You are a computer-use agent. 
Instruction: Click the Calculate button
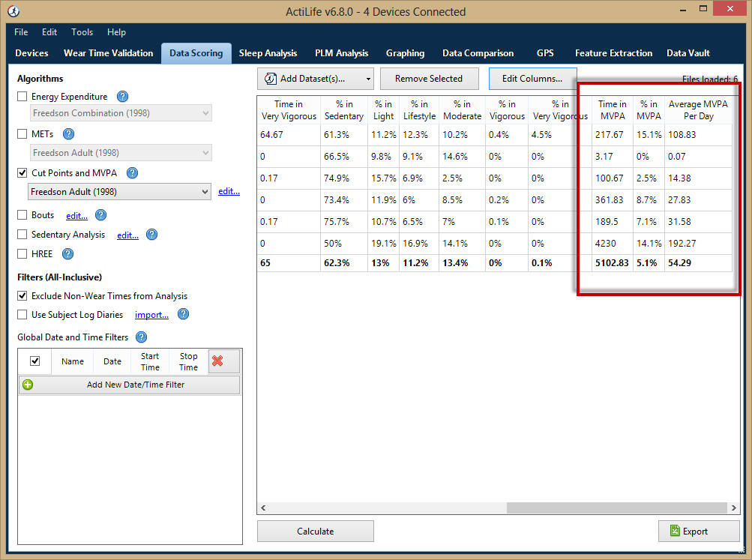pos(315,531)
